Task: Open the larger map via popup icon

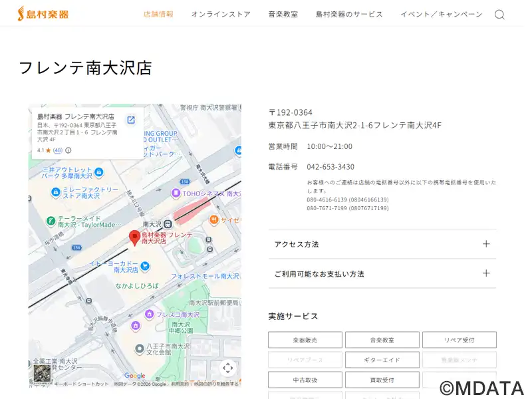Action: click(x=131, y=120)
